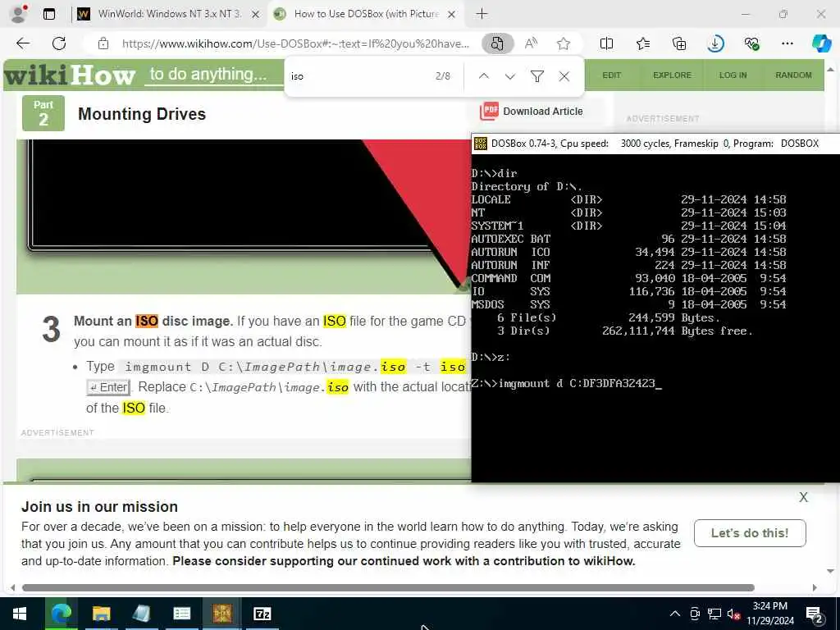Viewport: 840px width, 630px height.
Task: Open the Edge profile avatar
Action: (x=19, y=14)
